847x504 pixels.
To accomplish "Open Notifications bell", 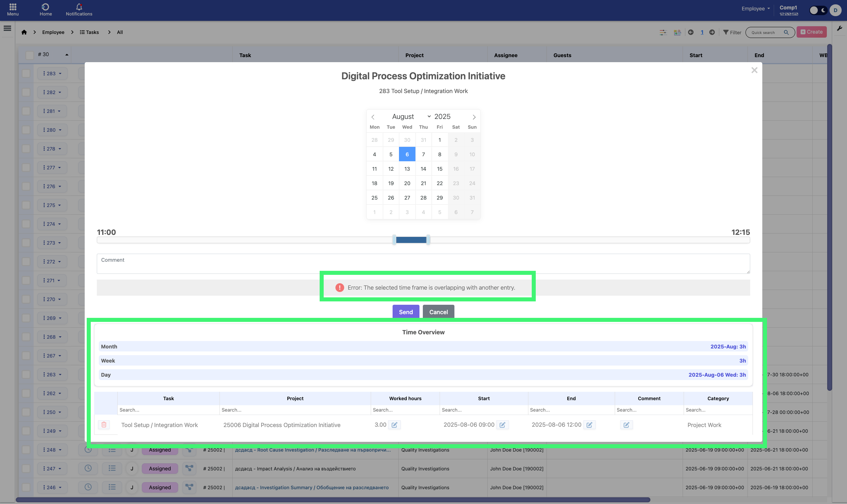I will [79, 10].
